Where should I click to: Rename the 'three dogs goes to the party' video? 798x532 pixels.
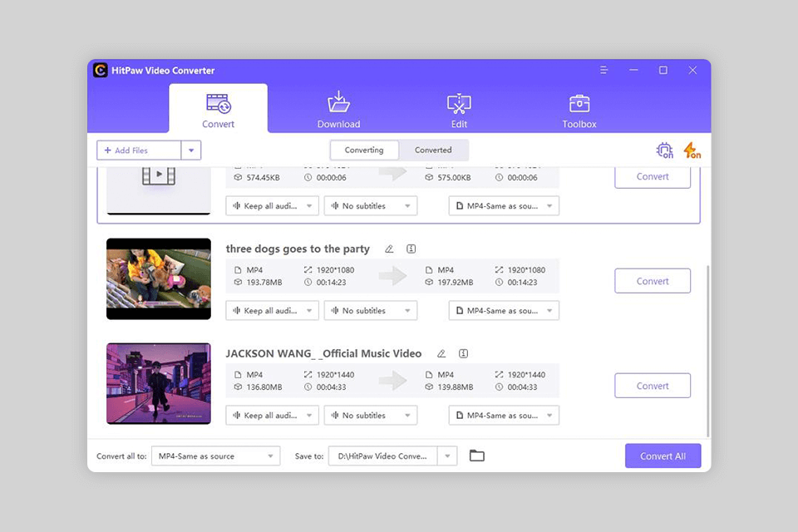(x=389, y=249)
